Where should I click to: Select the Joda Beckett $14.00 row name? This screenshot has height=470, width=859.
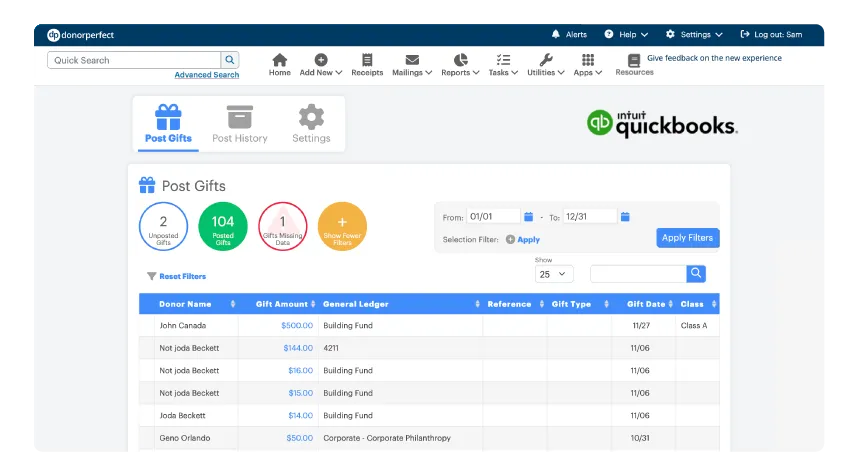182,415
